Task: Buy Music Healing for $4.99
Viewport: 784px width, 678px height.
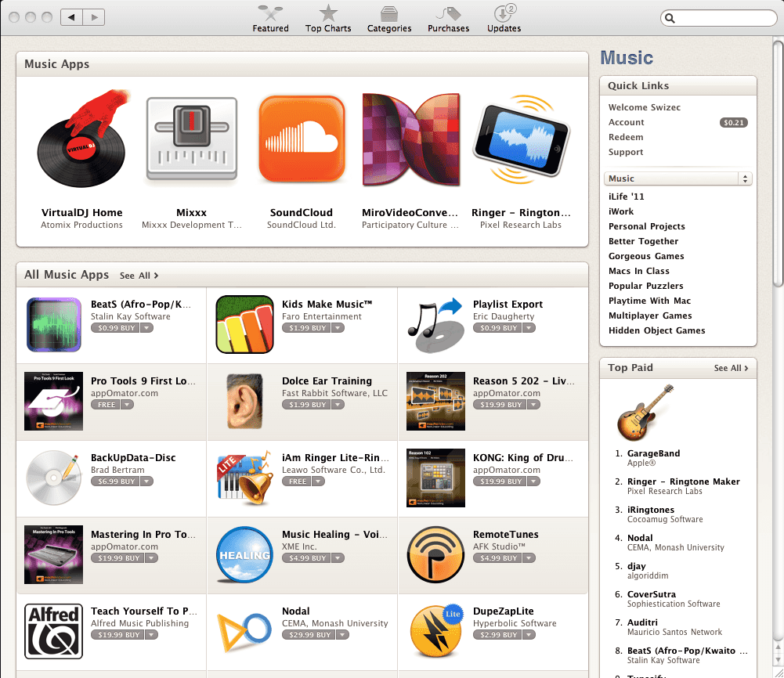Action: pyautogui.click(x=306, y=558)
